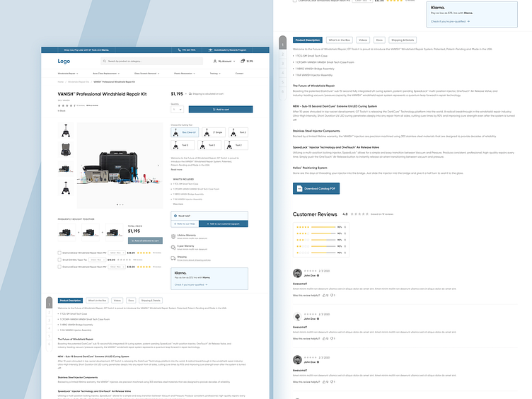Viewport: 532px width, 399px height.
Task: Select the open carrying case thumbnail
Action: 66,149
